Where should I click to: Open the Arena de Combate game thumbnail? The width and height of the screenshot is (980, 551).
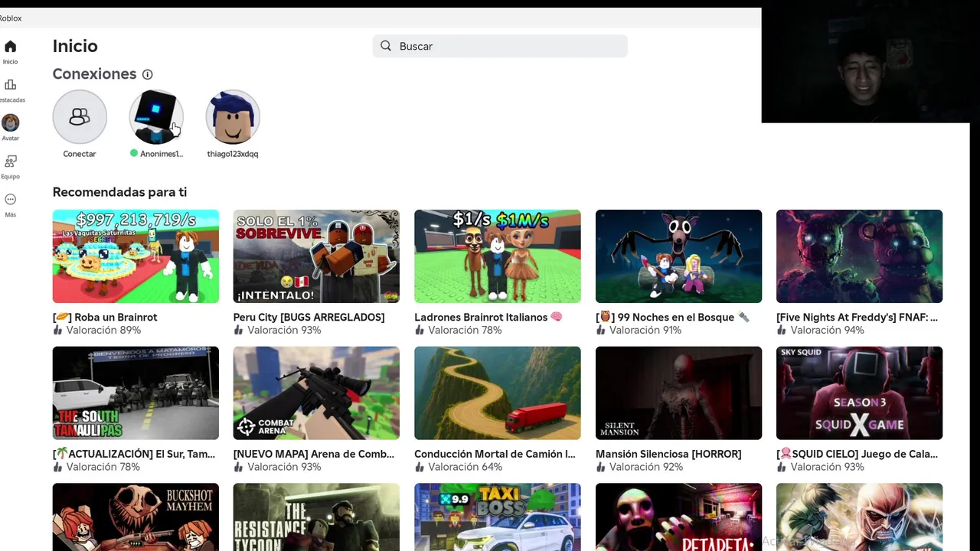(x=316, y=393)
